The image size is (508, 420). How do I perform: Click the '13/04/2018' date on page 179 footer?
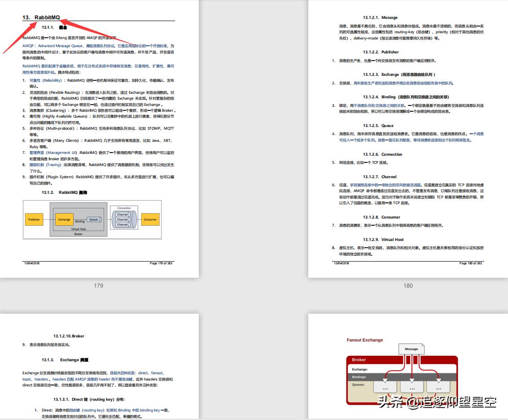coord(32,263)
